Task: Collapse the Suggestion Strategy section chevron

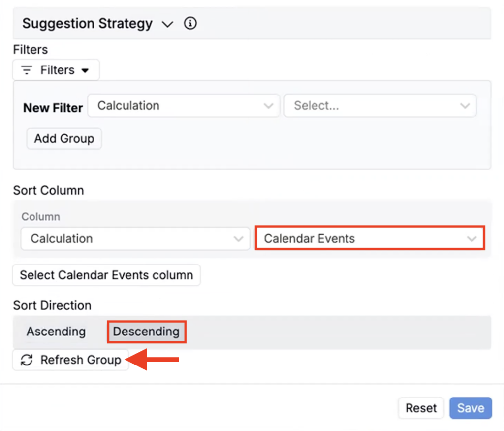Action: [x=167, y=24]
